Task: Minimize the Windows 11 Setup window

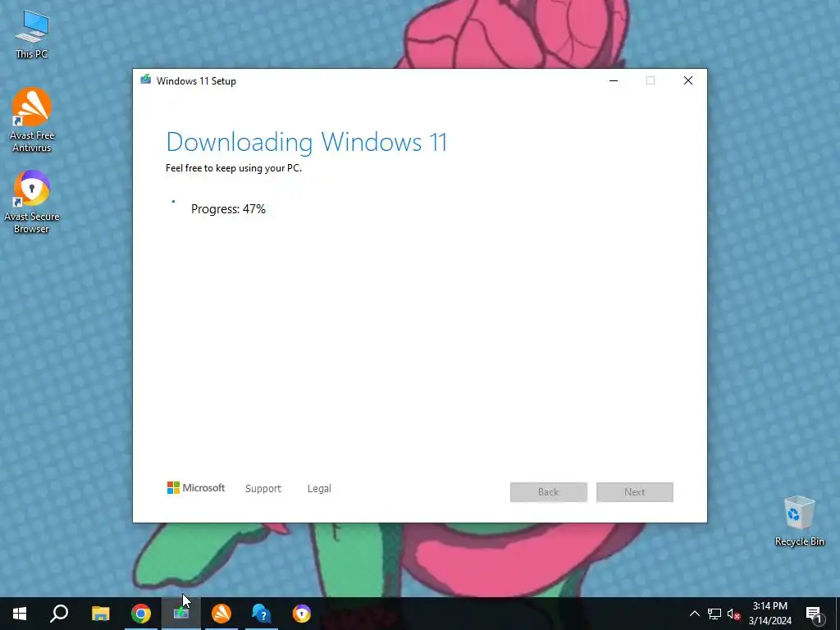Action: pos(614,80)
